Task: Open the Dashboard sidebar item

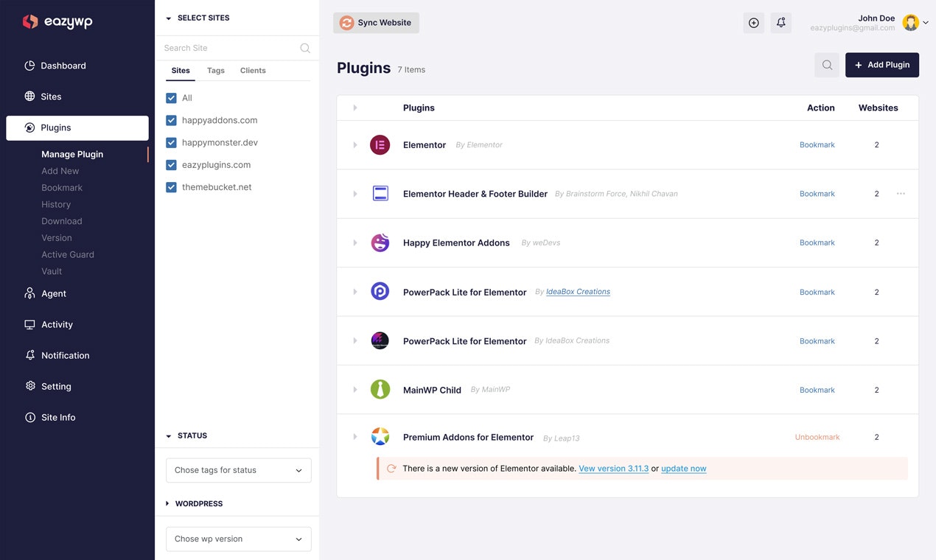Action: tap(55, 66)
